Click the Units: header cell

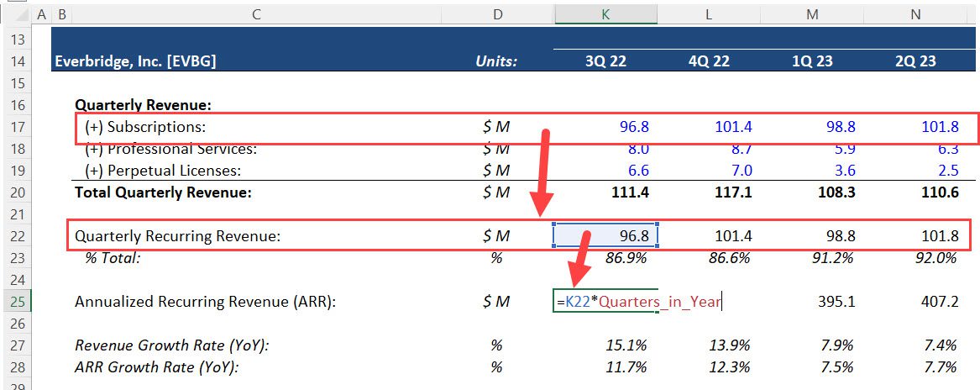(x=497, y=61)
